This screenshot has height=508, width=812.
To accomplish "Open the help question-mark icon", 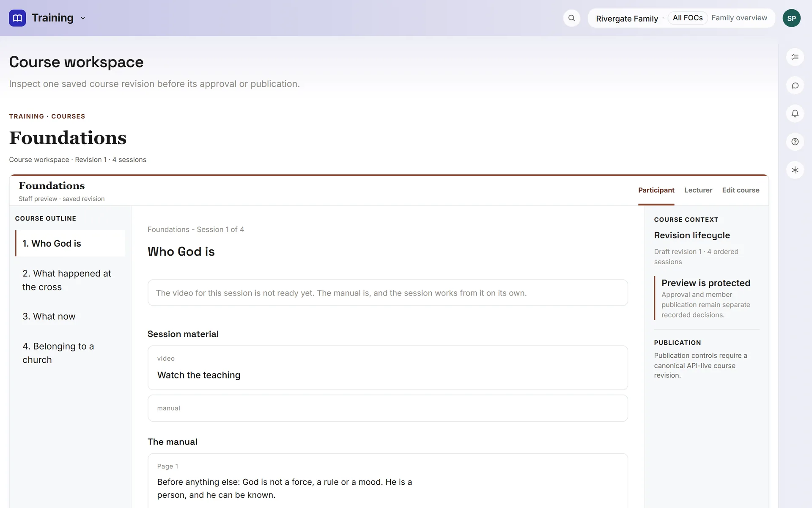I will (x=795, y=142).
